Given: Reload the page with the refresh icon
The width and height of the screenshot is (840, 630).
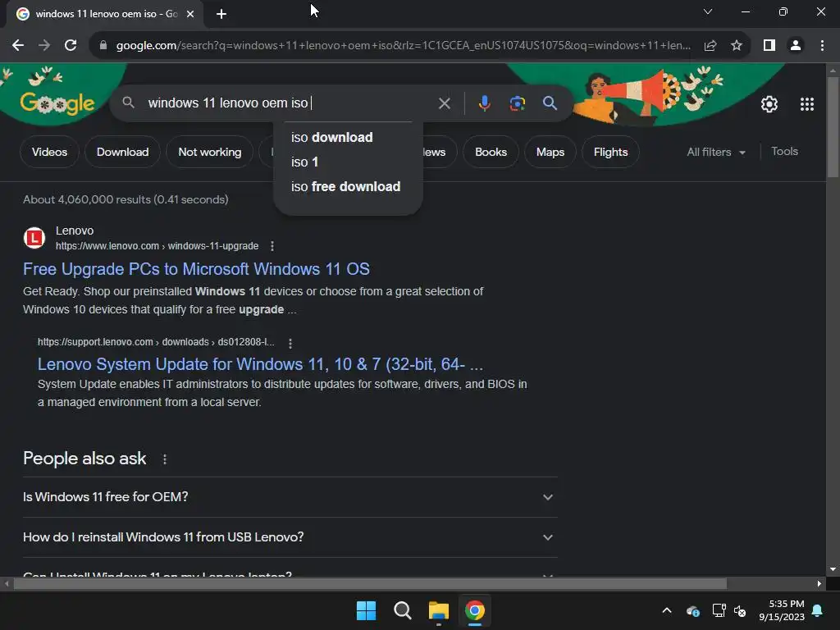Looking at the screenshot, I should [x=71, y=46].
